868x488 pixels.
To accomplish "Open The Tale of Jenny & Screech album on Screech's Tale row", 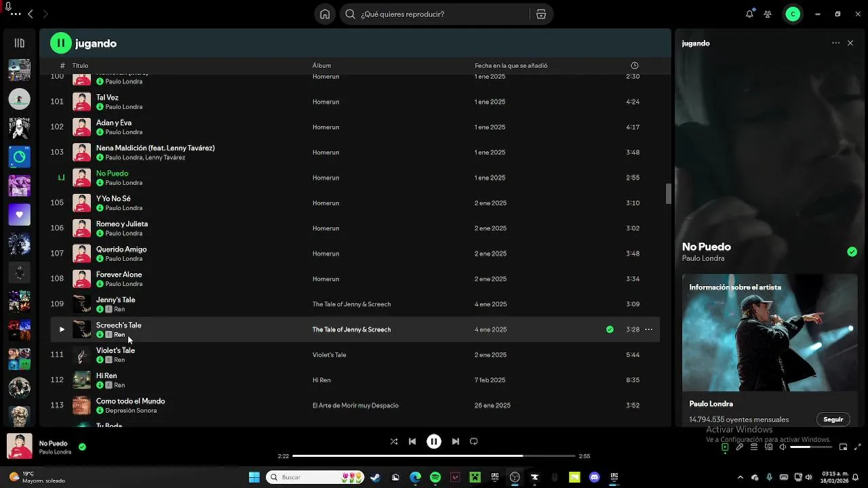I will [x=351, y=329].
